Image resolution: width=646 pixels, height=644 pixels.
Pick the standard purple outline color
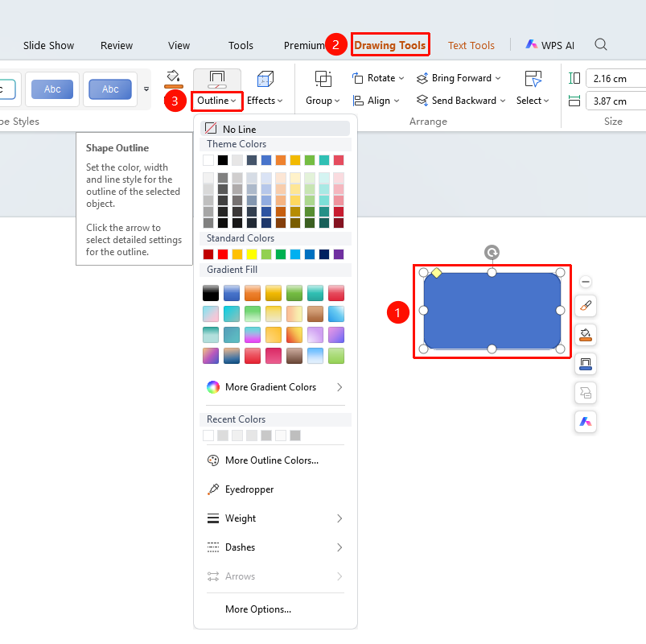[339, 254]
